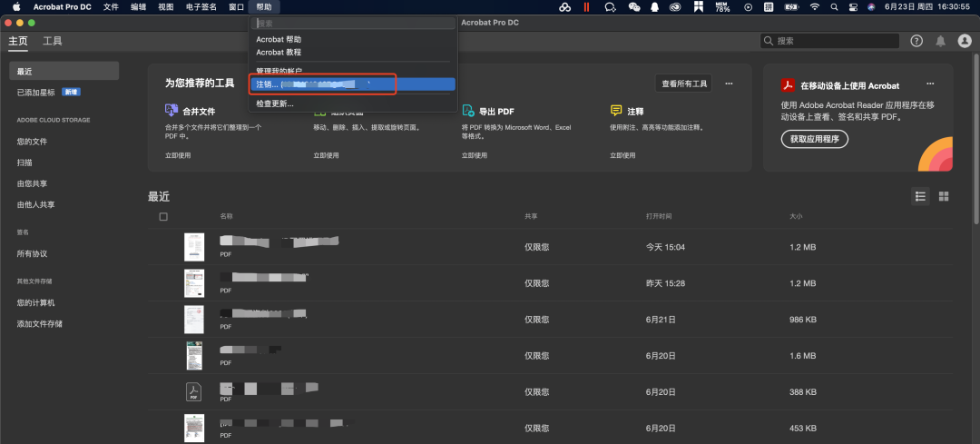Image resolution: width=980 pixels, height=444 pixels.
Task: Open the Spotlight search magnifier in the menu bar
Action: point(834,7)
